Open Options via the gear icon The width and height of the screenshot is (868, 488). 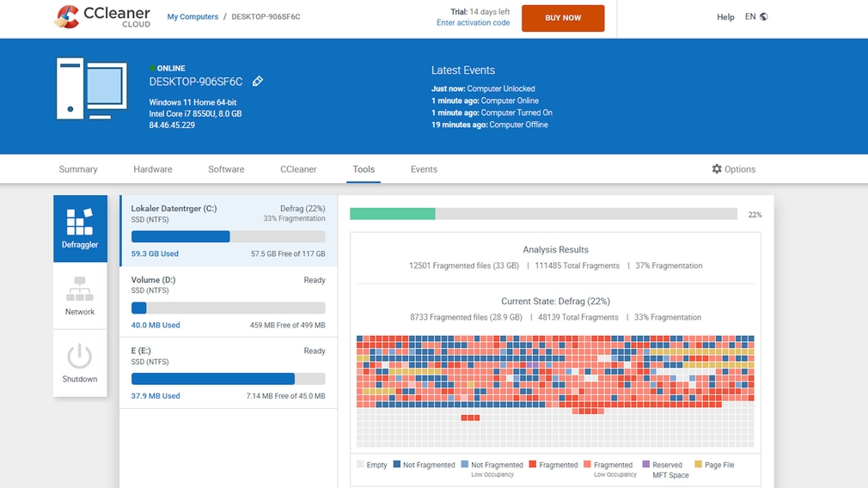717,168
